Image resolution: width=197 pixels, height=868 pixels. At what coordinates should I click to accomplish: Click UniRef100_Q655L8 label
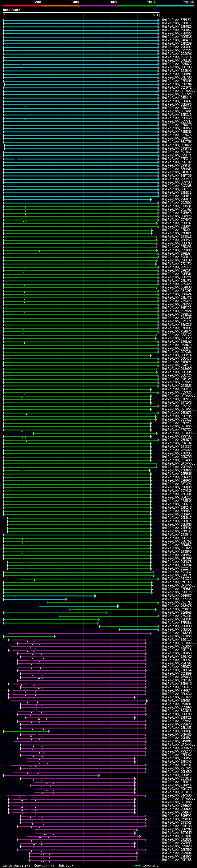[x=177, y=419]
